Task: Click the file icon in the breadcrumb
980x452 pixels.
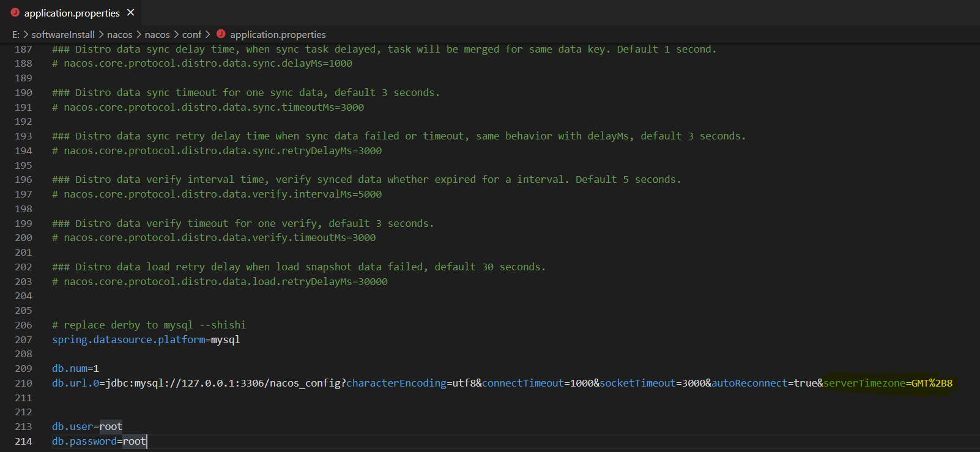Action: click(221, 34)
